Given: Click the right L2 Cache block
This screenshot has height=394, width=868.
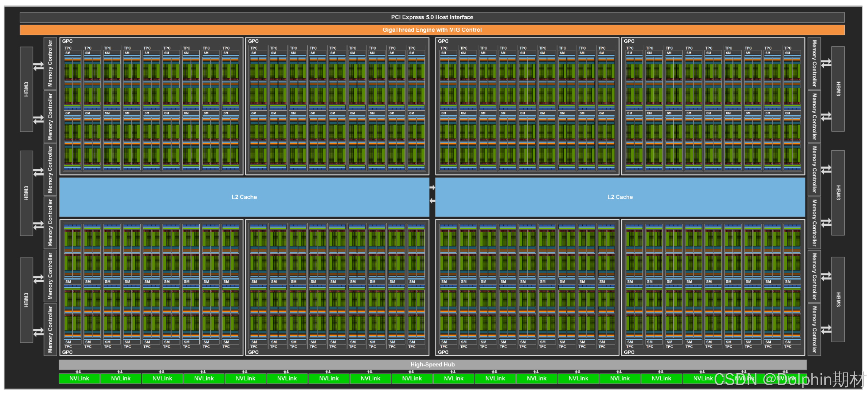Looking at the screenshot, I should pyautogui.click(x=620, y=197).
